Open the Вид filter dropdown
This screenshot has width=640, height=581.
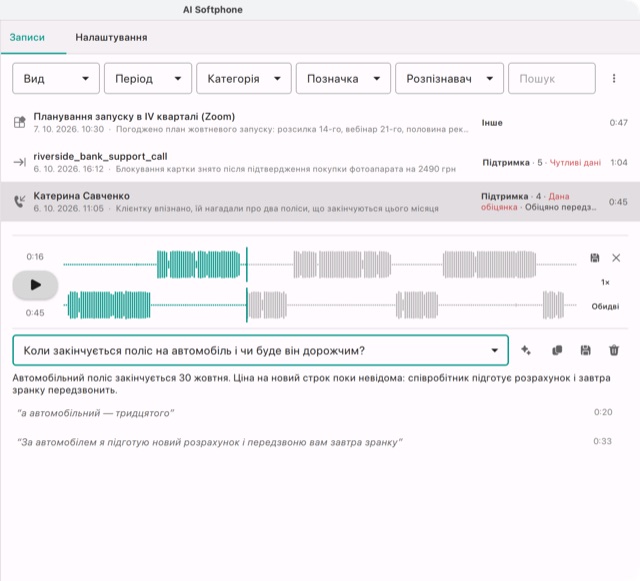56,78
